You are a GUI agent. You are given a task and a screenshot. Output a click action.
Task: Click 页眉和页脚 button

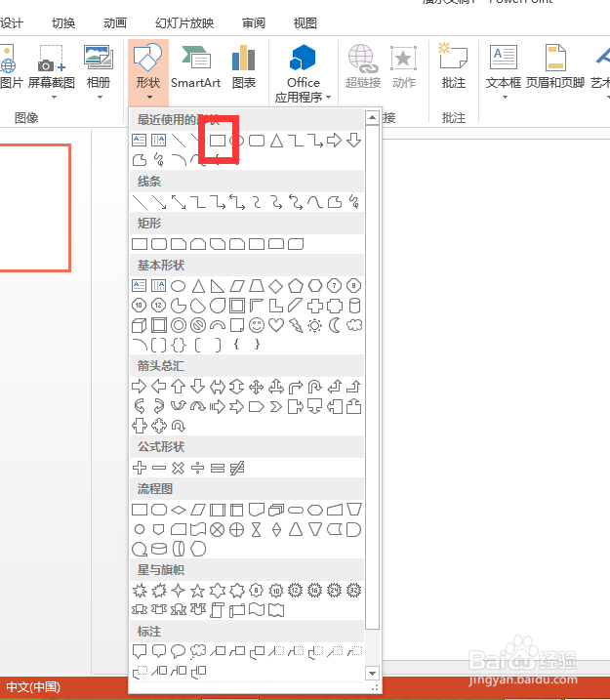[555, 67]
